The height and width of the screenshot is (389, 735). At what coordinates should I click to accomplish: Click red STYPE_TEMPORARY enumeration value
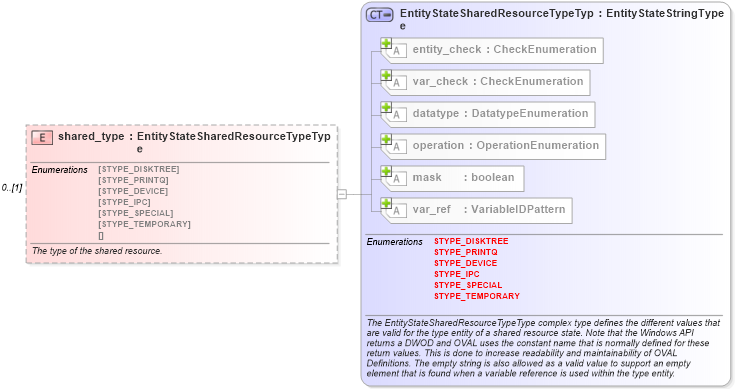[477, 296]
